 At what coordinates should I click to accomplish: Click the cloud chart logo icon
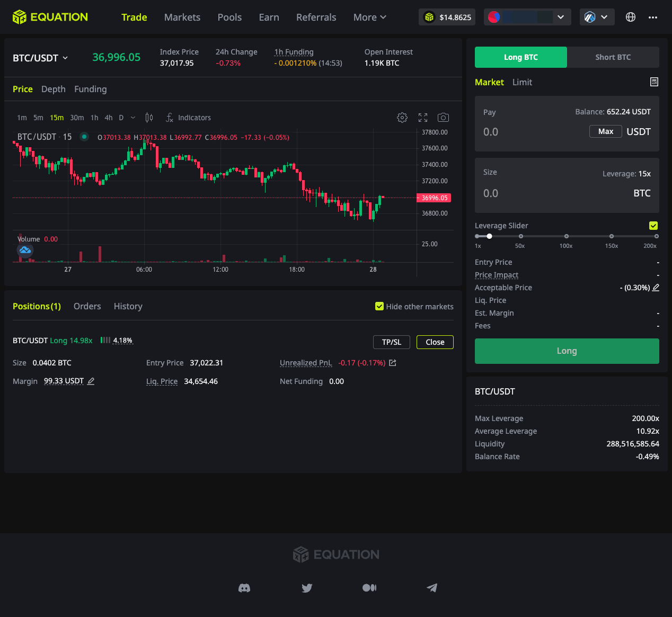25,250
